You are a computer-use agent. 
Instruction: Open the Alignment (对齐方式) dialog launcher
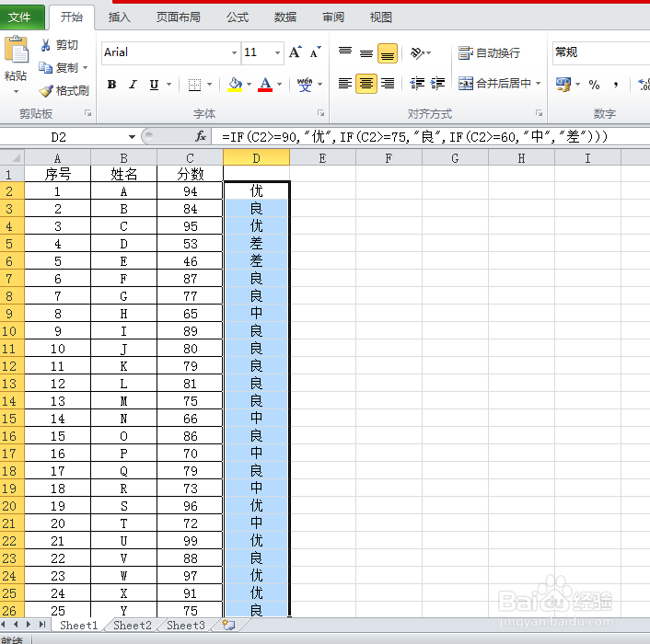coord(539,113)
